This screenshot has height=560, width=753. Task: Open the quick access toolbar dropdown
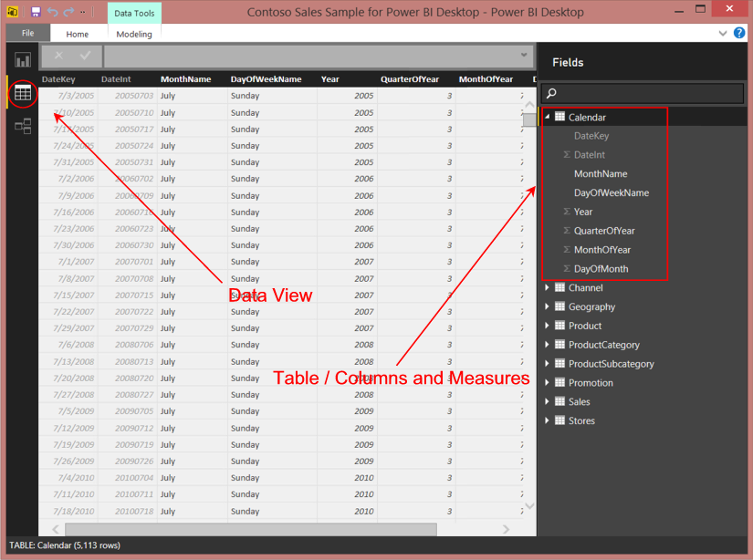click(x=83, y=12)
